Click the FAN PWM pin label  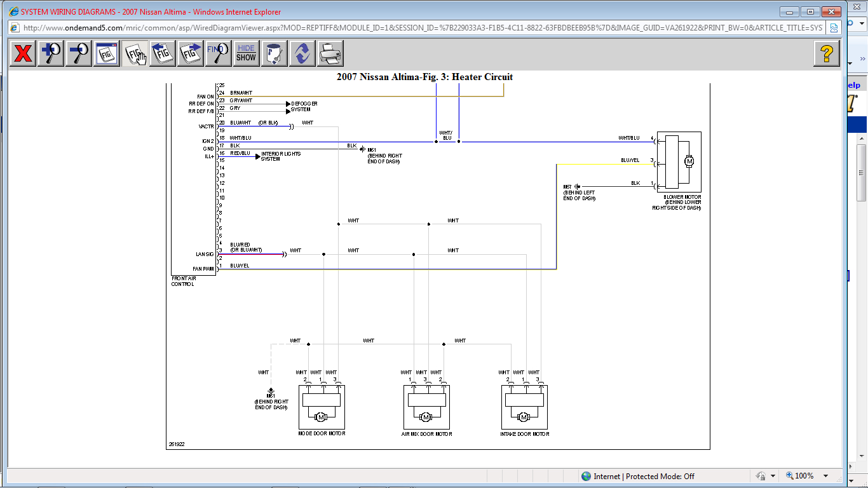tap(203, 269)
